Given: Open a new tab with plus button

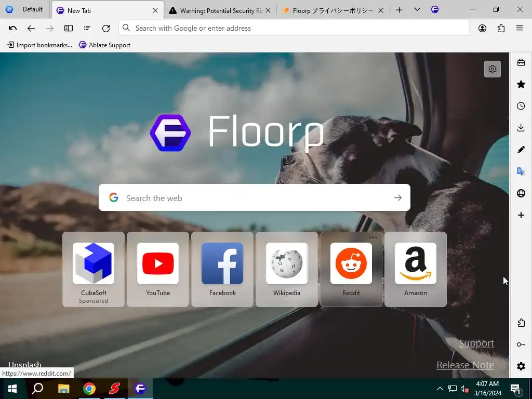Looking at the screenshot, I should 400,10.
